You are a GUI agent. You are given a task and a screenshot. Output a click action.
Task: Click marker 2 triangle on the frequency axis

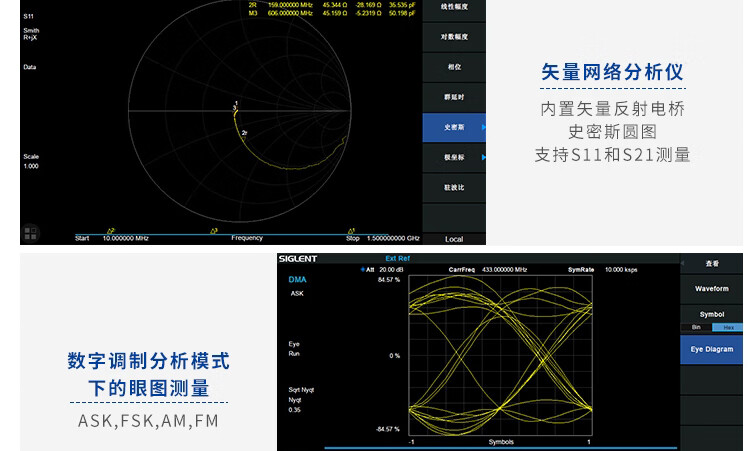click(111, 230)
